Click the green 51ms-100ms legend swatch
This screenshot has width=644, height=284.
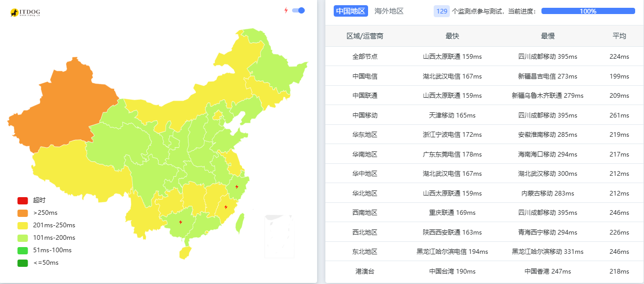pyautogui.click(x=22, y=250)
